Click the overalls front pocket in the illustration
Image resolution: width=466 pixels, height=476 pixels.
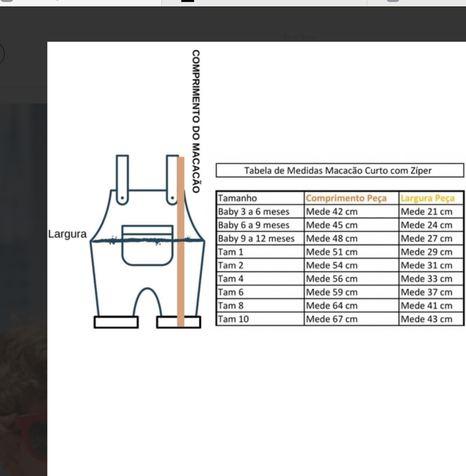coord(147,245)
